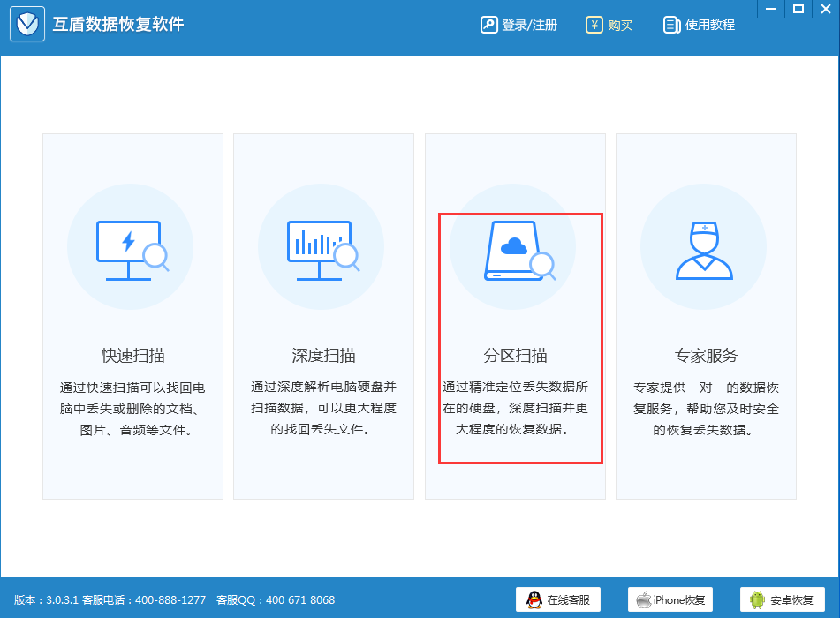Click the key icon beside 登录/注册

tap(489, 25)
